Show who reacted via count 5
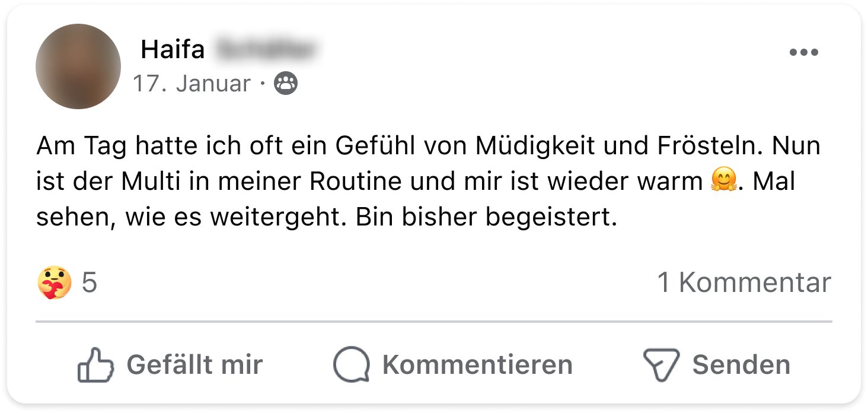The width and height of the screenshot is (868, 413). pos(89,282)
